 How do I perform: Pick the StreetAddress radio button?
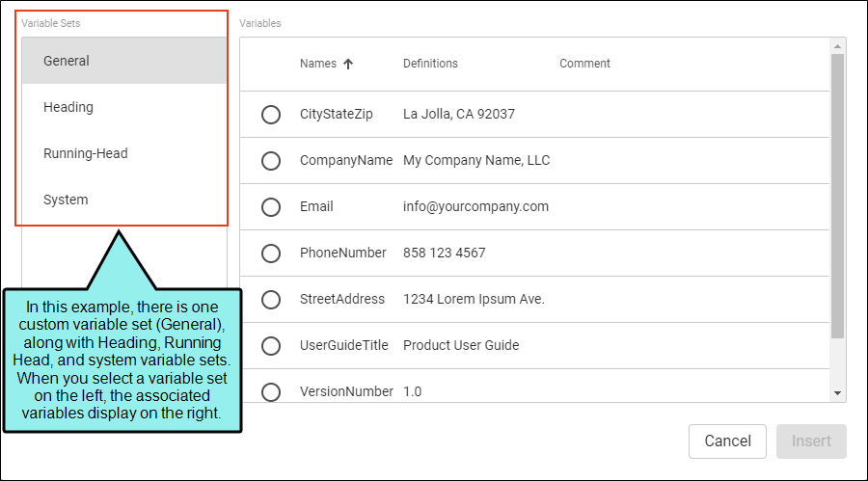(271, 300)
